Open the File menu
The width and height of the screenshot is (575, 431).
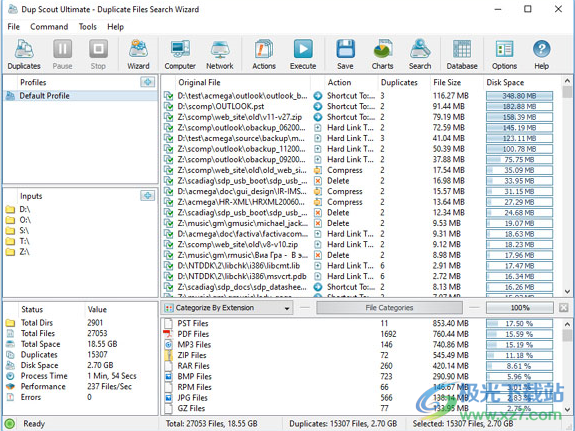pos(13,27)
